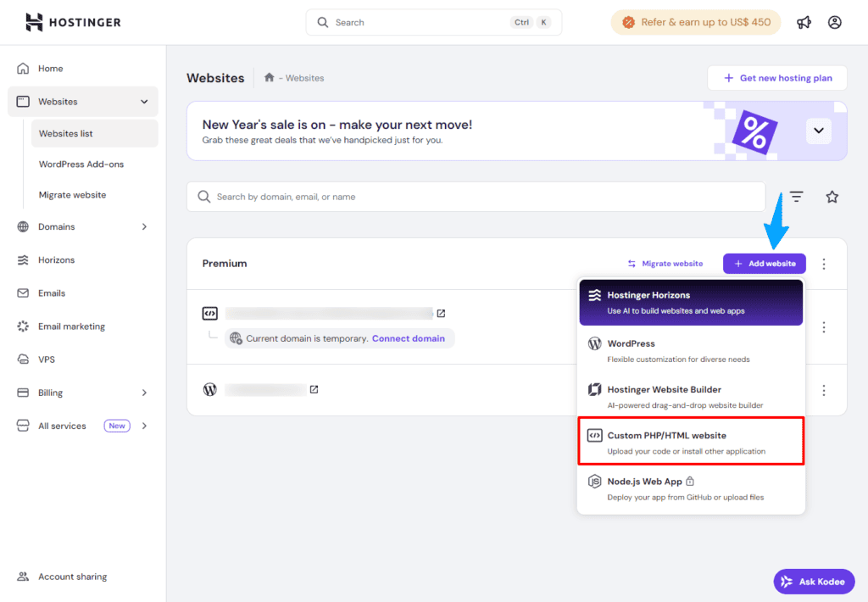Open the filter icon beside the search bar
The image size is (868, 602).
(796, 196)
